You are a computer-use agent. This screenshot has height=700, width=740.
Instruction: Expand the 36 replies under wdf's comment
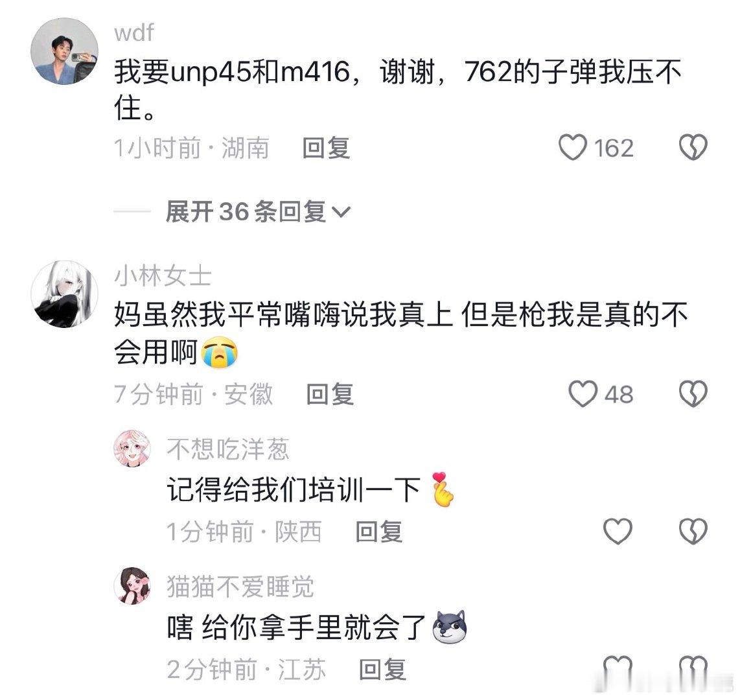pyautogui.click(x=258, y=211)
